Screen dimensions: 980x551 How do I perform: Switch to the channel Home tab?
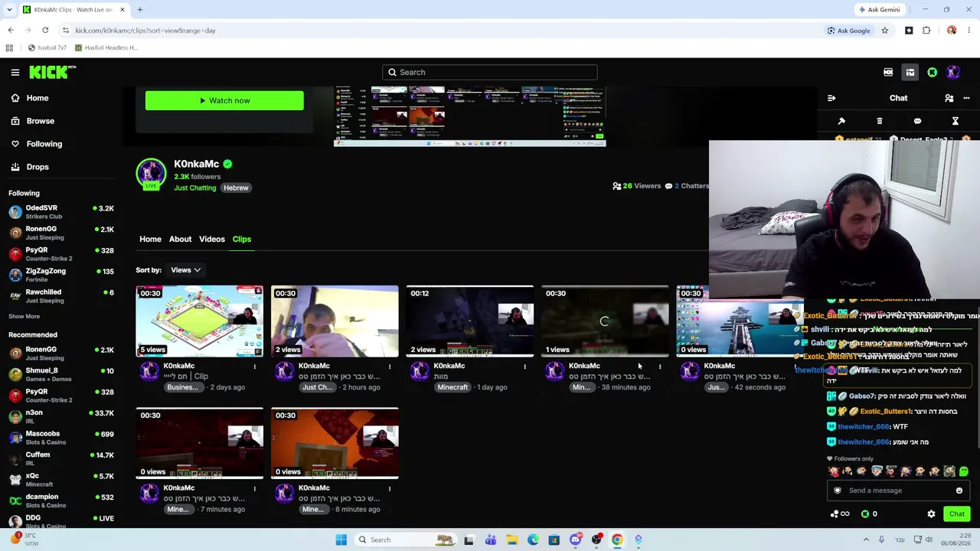click(x=150, y=240)
